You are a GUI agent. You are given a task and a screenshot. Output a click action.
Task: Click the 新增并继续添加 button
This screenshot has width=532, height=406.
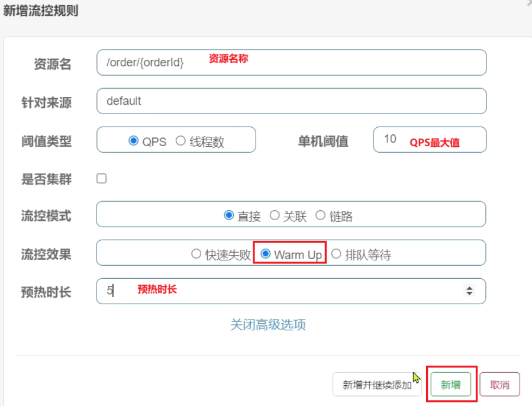tap(377, 385)
